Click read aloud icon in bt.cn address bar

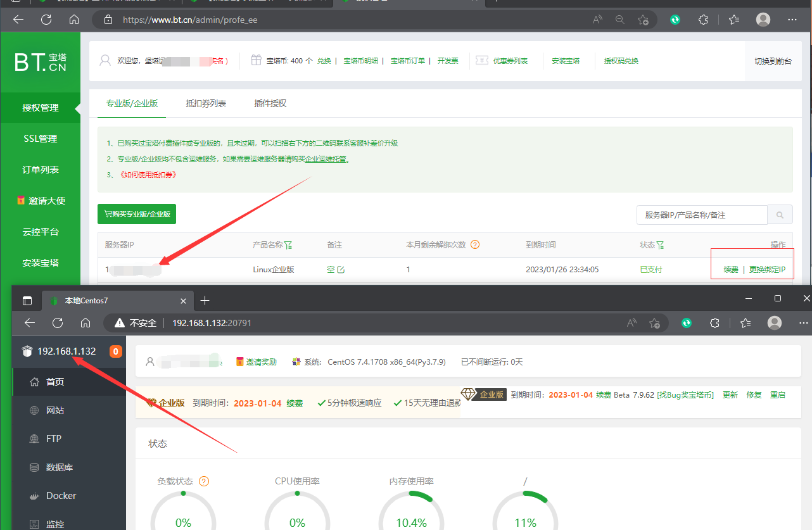click(x=597, y=20)
